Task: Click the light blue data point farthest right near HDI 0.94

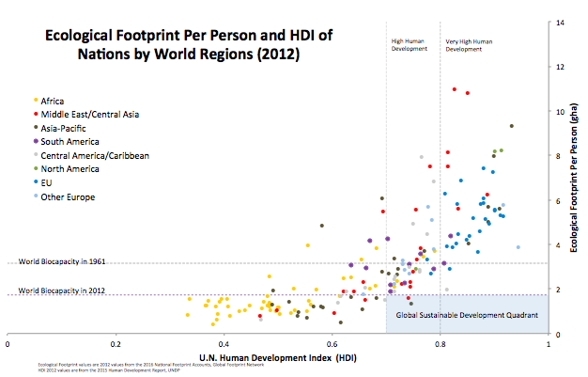Action: point(518,247)
